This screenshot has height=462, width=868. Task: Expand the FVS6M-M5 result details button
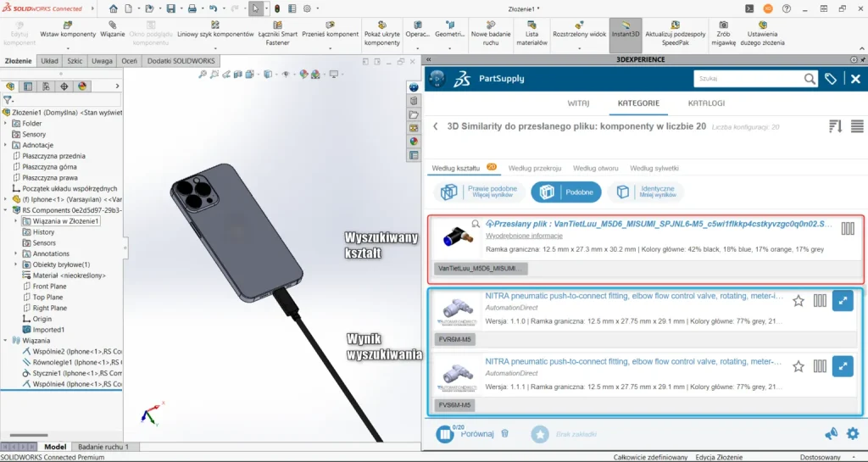pyautogui.click(x=843, y=366)
